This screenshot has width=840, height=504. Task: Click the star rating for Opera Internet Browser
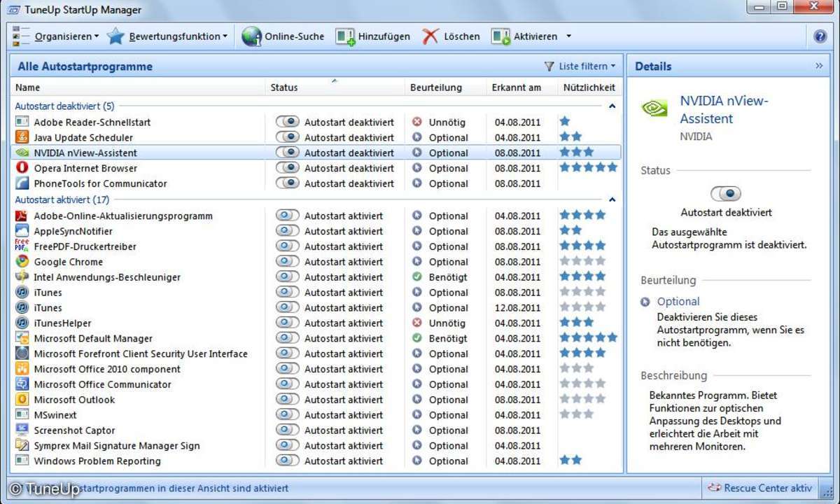[589, 167]
